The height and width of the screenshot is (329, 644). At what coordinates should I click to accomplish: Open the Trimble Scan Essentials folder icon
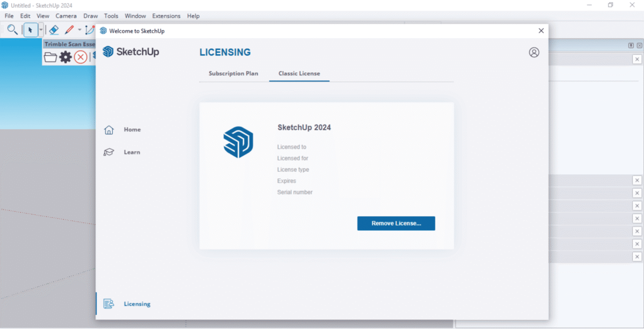(50, 57)
